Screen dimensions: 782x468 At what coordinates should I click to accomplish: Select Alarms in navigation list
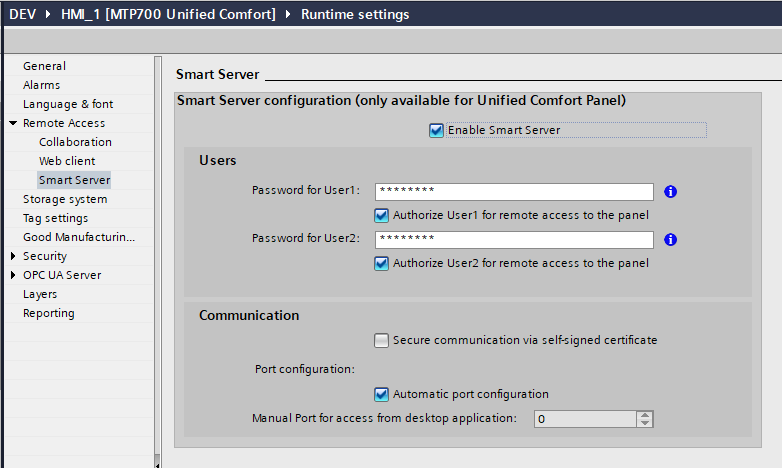pyautogui.click(x=41, y=85)
